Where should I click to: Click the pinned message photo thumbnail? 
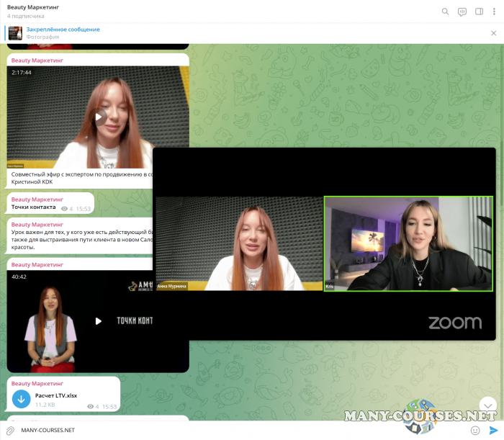(15, 33)
